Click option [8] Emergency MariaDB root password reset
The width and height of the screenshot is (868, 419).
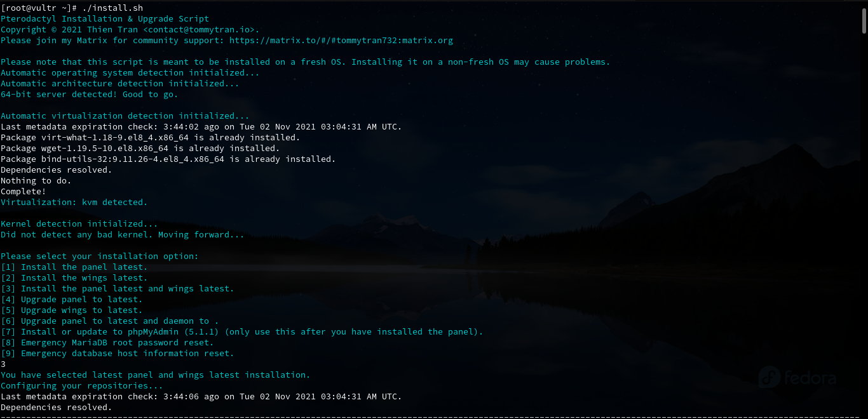(107, 343)
